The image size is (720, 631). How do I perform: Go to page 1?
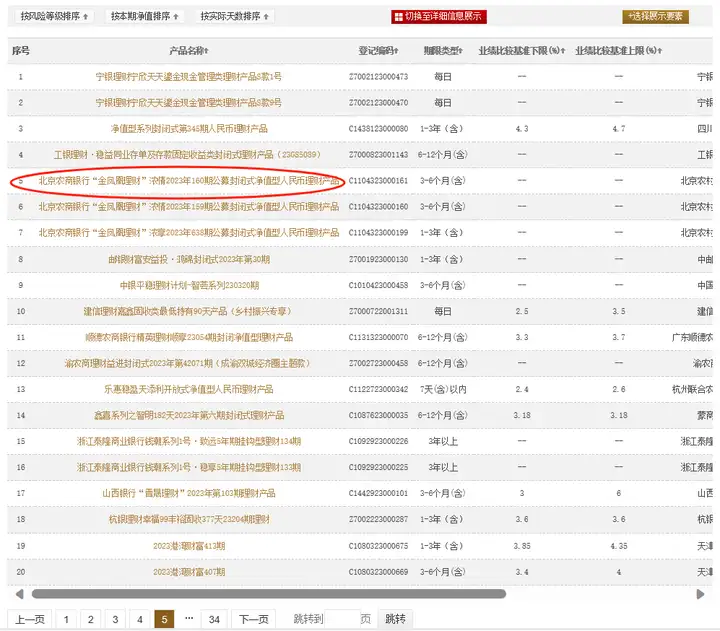point(66,620)
